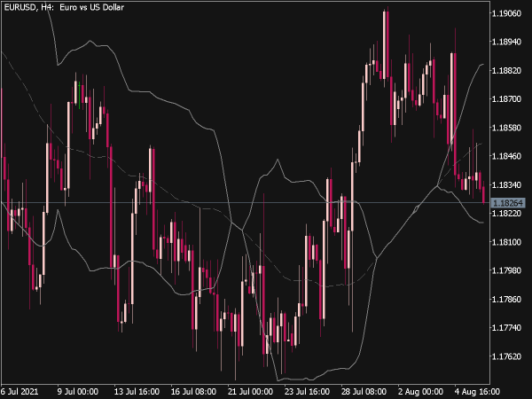Select the current price label 1.18264

pos(508,203)
